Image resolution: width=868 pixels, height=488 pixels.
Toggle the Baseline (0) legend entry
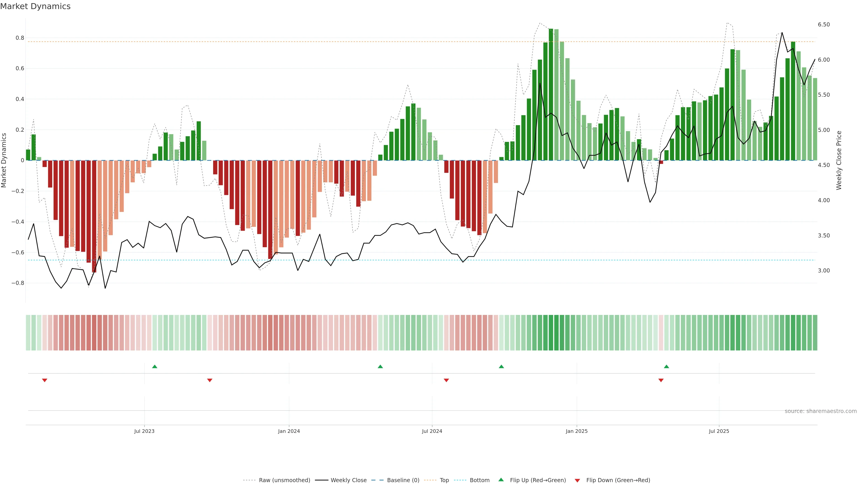pos(403,480)
